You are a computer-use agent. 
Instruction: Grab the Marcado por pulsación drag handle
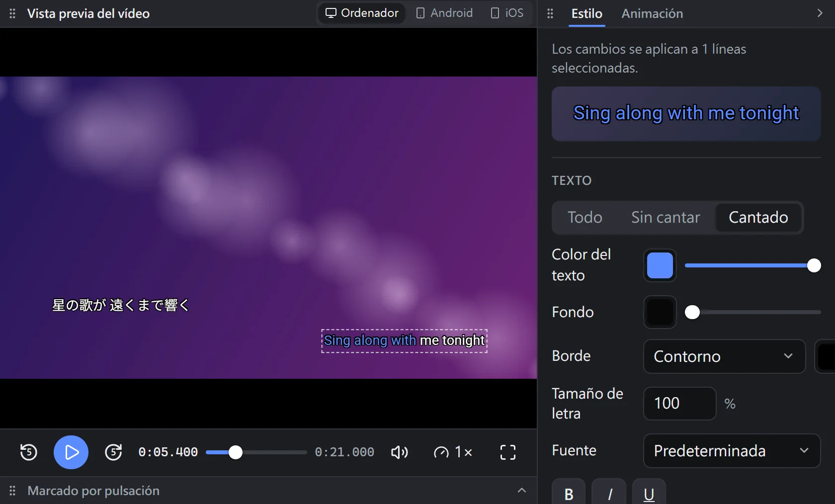[12, 491]
